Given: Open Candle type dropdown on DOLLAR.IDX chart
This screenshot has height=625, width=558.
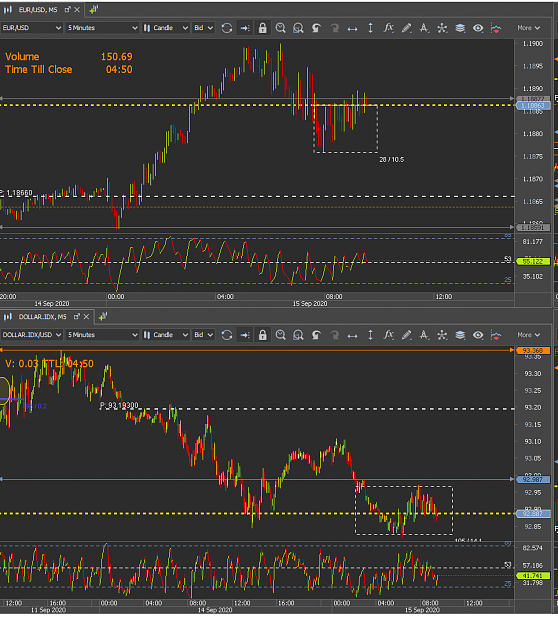Looking at the screenshot, I should point(165,335).
